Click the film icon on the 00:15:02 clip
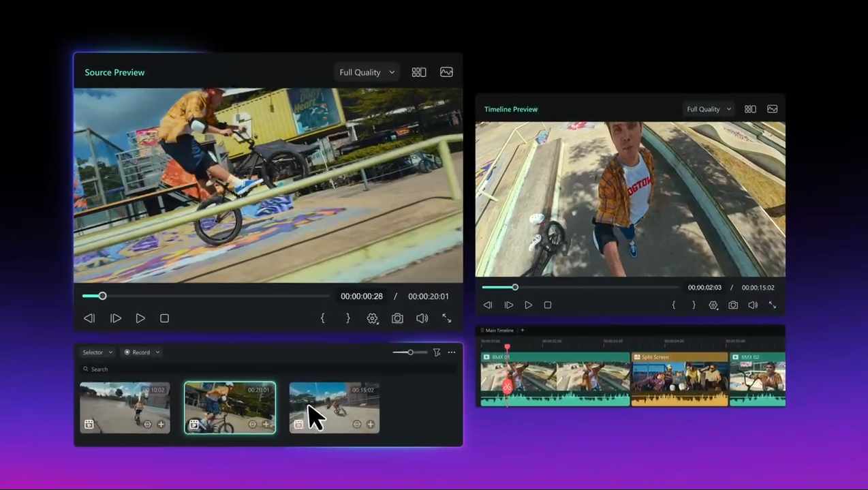This screenshot has width=868, height=490. pos(298,425)
